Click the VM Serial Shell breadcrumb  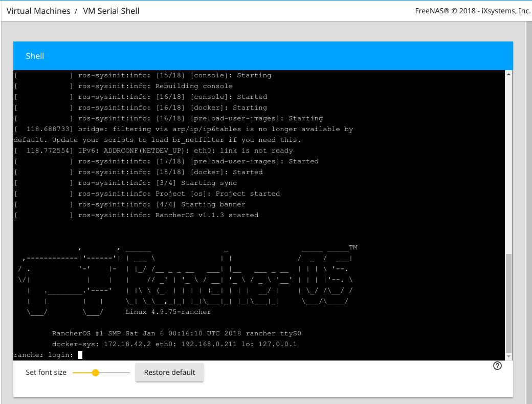pos(111,11)
